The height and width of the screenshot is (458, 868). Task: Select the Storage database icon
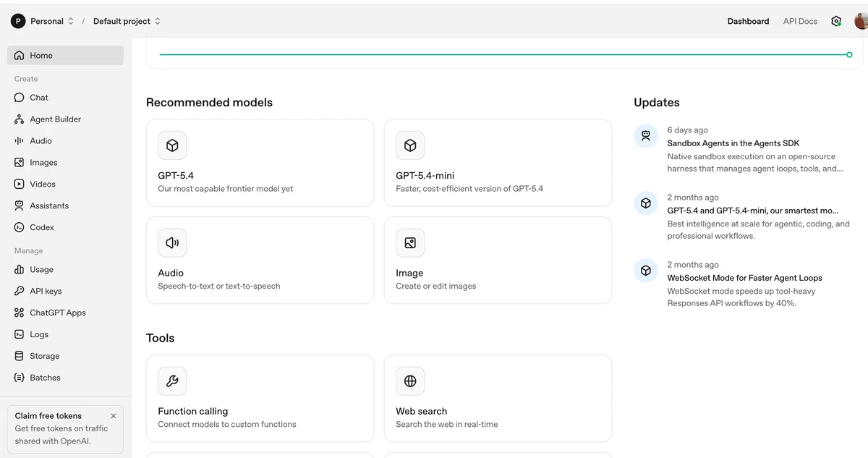point(20,357)
